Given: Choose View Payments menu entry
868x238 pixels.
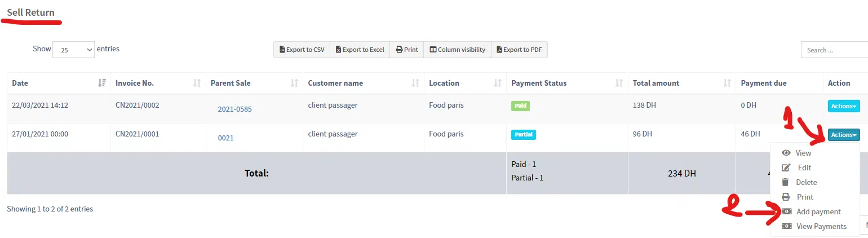Looking at the screenshot, I should coord(821,226).
